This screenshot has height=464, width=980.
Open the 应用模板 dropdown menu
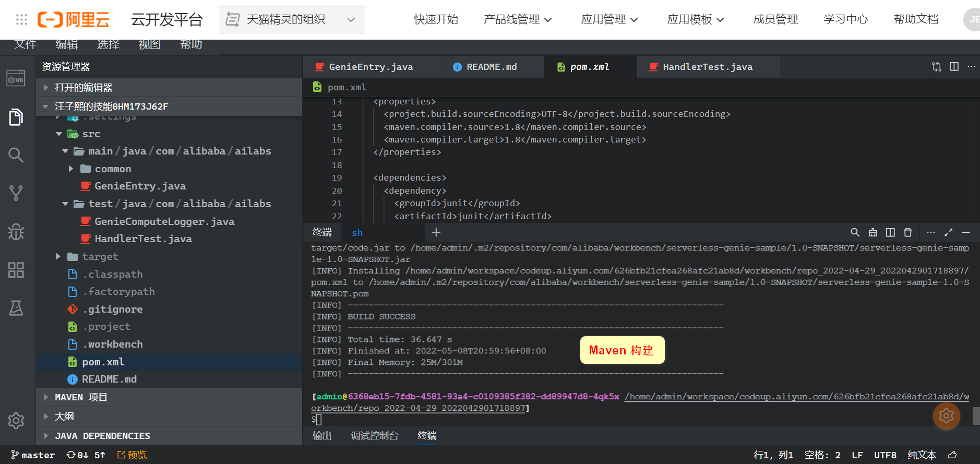(696, 20)
